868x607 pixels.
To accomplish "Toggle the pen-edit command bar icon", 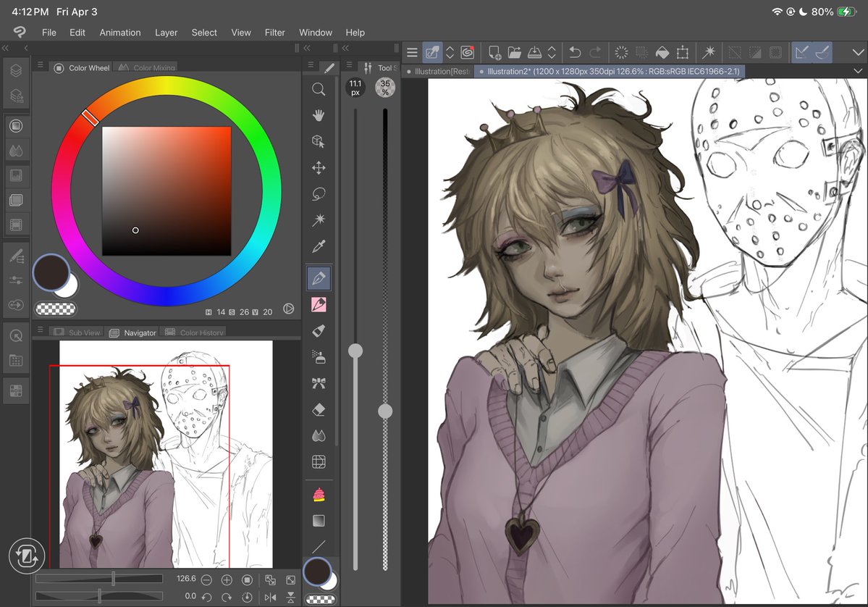I will click(431, 53).
